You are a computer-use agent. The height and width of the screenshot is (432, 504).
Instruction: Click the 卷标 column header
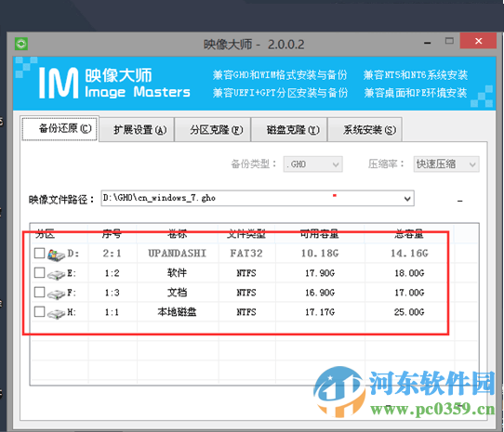[x=178, y=234]
